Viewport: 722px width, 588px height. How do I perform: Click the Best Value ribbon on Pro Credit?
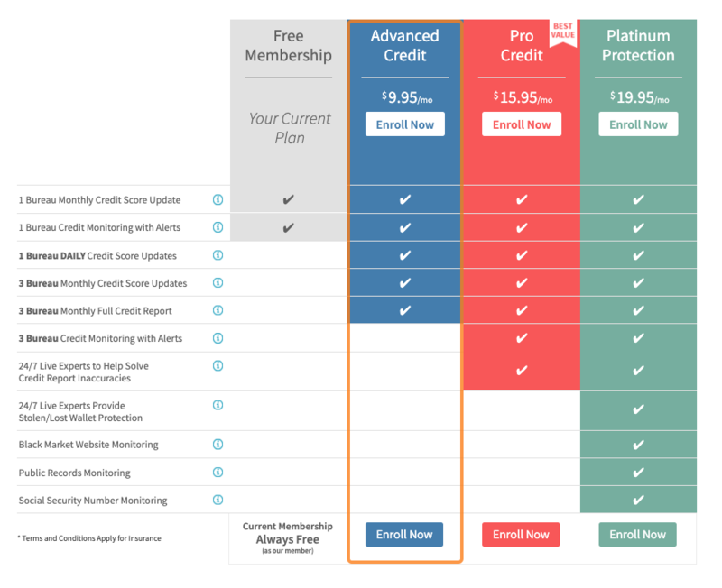562,32
